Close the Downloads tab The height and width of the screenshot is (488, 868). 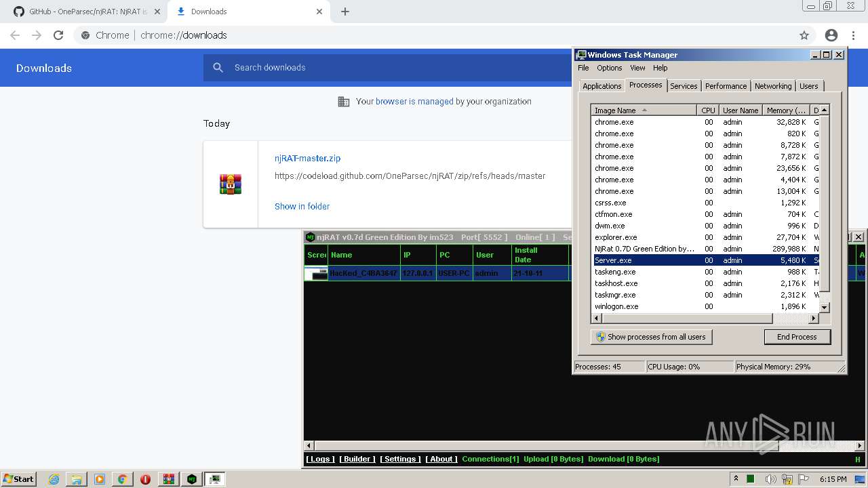(x=319, y=12)
